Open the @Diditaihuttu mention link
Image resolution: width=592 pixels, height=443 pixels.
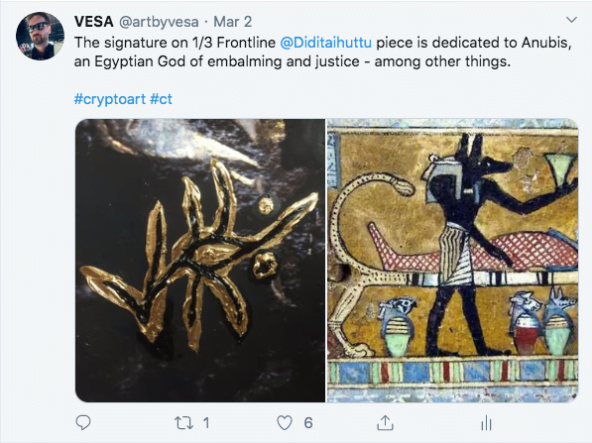click(x=326, y=42)
